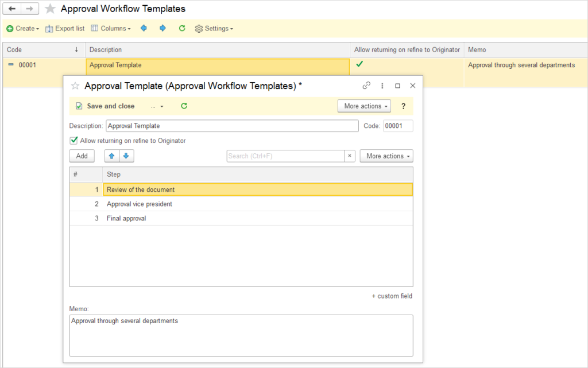
Task: Refresh the templates list in the toolbar
Action: [x=182, y=28]
